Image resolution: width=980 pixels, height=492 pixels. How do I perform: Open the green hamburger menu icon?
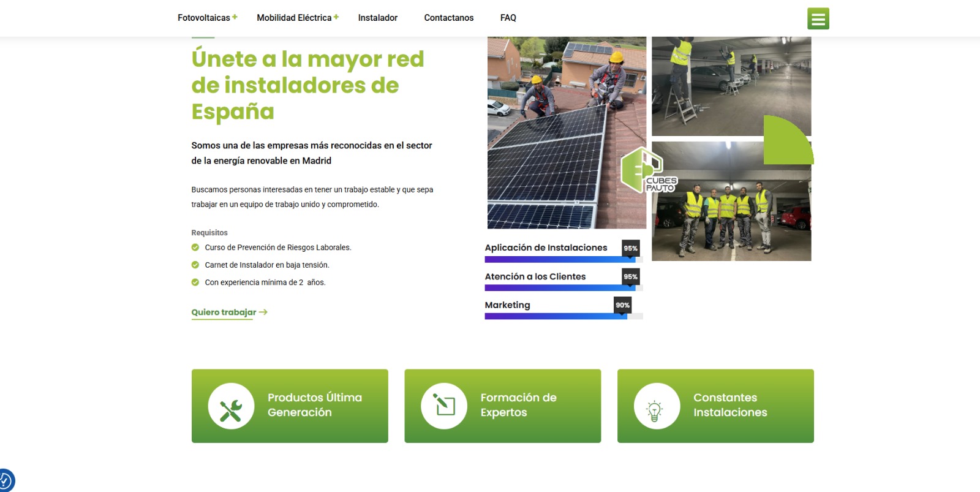pos(818,18)
